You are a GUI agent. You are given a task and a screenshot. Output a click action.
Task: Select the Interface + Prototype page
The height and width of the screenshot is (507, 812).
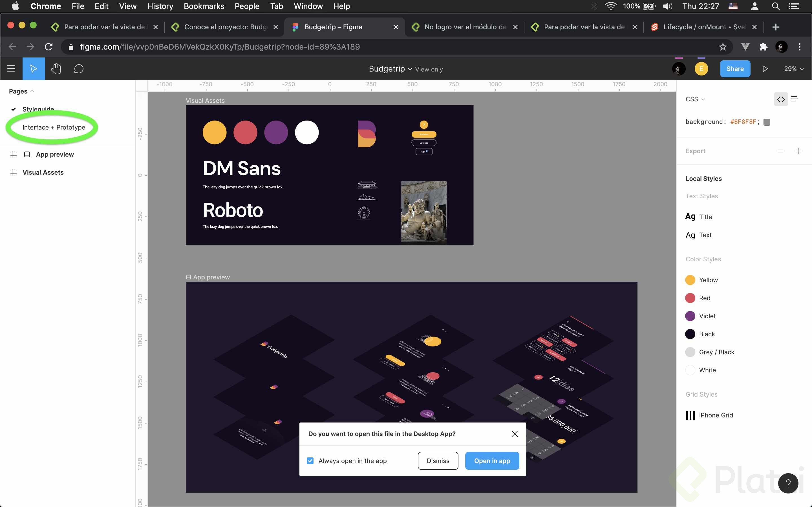[x=54, y=127]
